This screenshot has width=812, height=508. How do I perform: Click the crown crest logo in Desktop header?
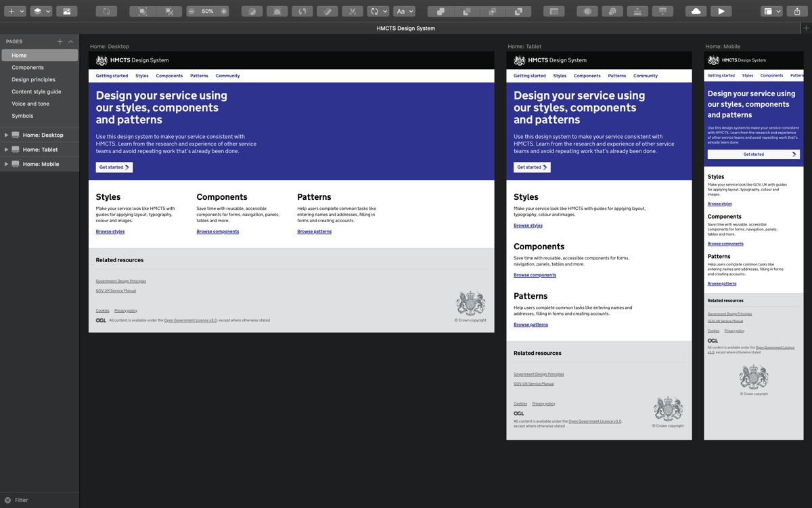[101, 60]
